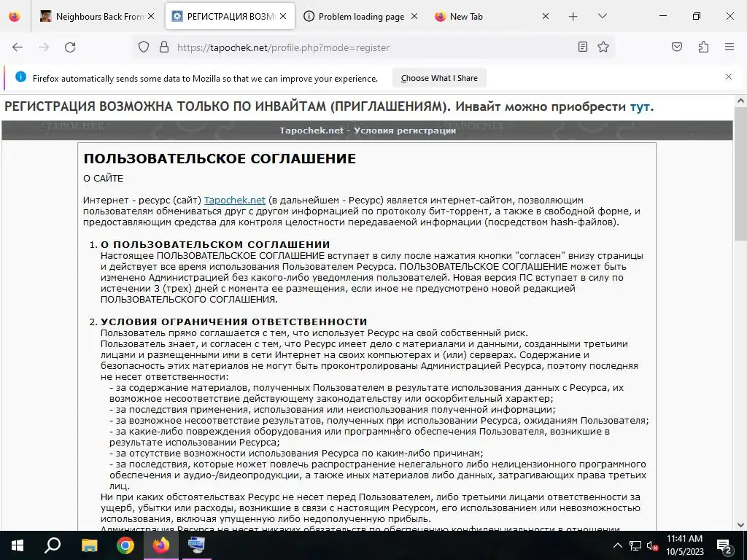Viewport: 747px width, 560px height.
Task: Click the О САЙТЕ text
Action: pos(104,179)
